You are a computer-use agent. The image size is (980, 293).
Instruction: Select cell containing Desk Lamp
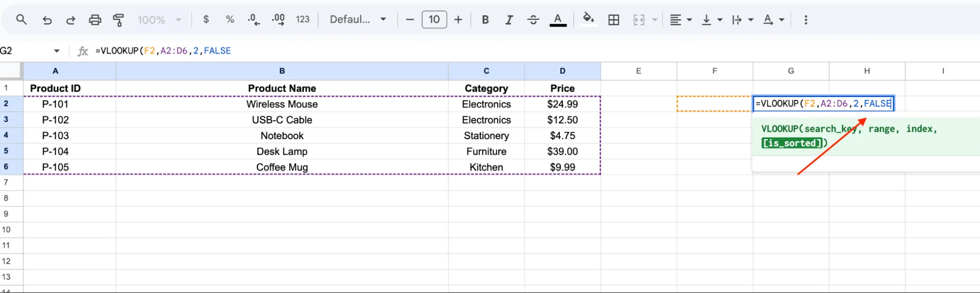pos(282,151)
